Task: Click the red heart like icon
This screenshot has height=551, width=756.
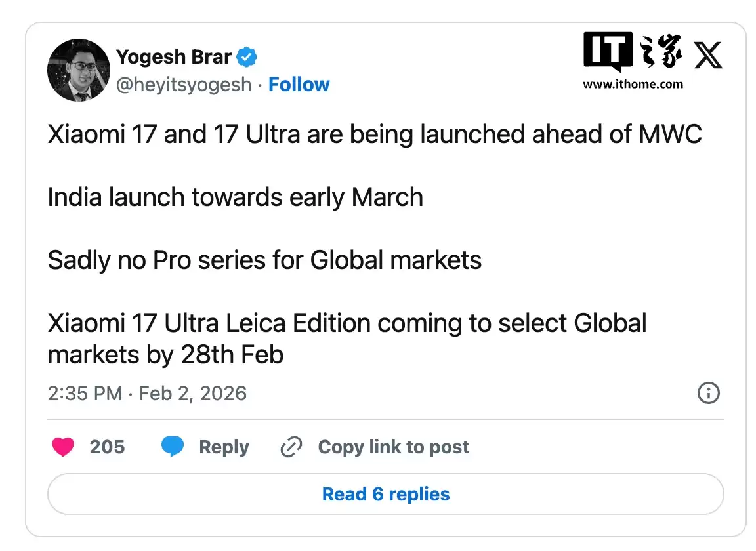Action: (63, 447)
